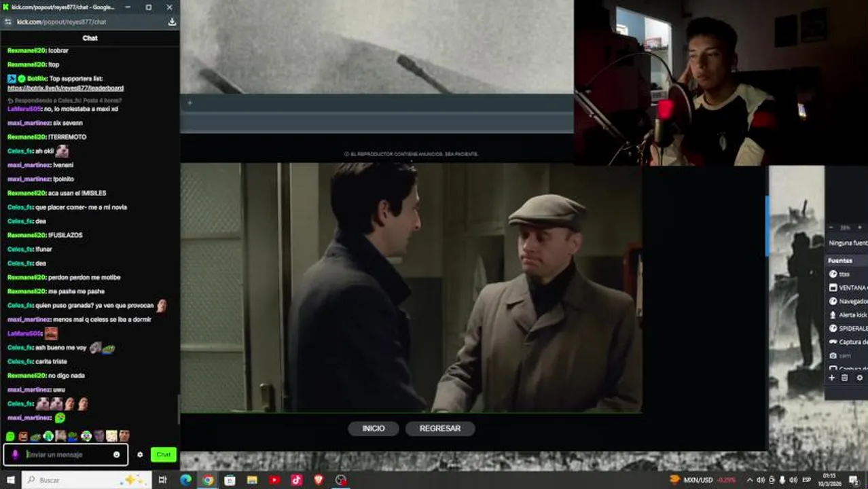Open File Explorer from taskbar
Screen dimensions: 868x489
point(252,480)
